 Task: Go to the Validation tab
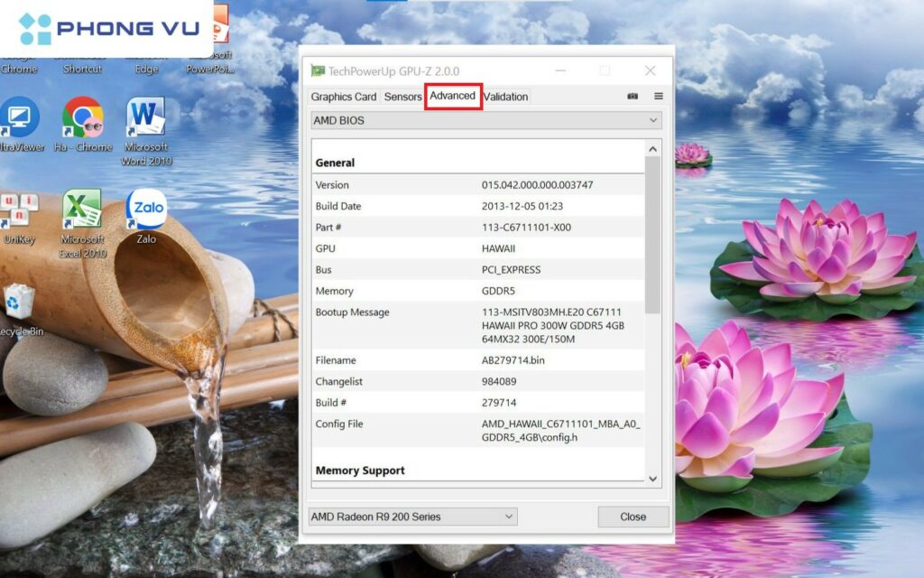point(505,97)
